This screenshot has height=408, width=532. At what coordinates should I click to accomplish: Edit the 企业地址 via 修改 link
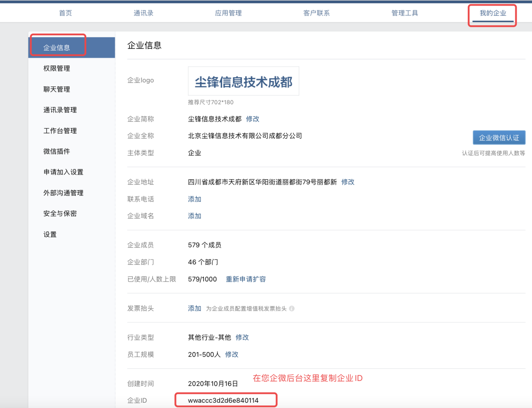[x=348, y=182]
